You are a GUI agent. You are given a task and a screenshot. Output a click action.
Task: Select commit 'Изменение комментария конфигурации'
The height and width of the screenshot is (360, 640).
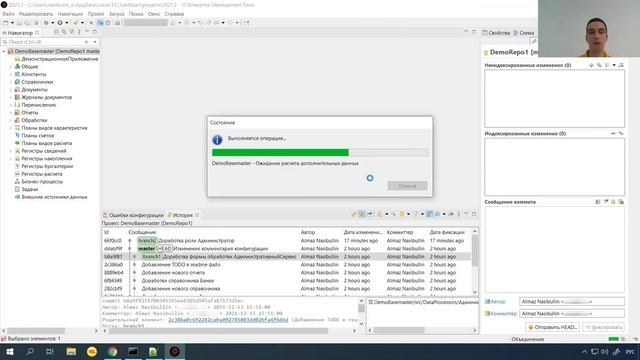click(286, 249)
